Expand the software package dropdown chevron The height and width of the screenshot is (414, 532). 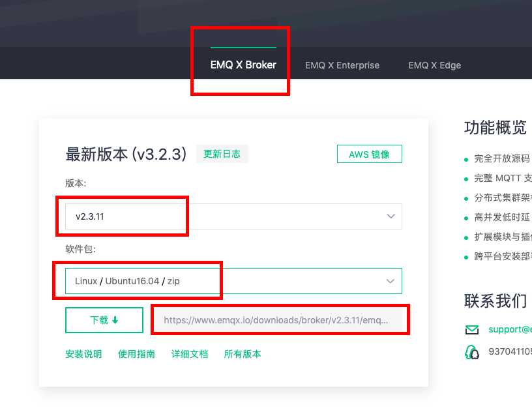coord(391,281)
